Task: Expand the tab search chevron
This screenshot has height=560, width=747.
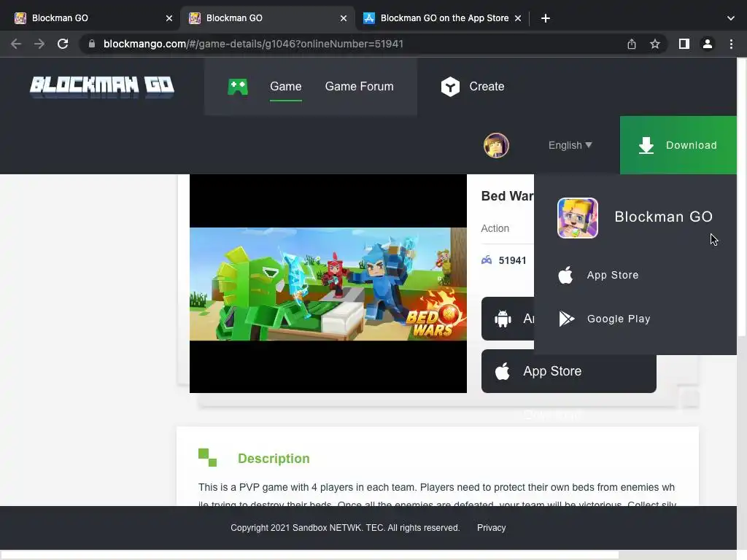Action: (x=731, y=18)
